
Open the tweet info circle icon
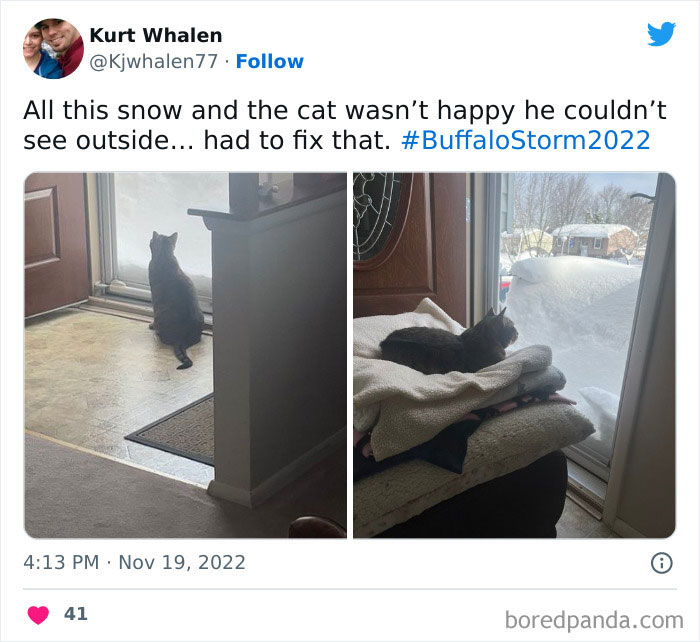pyautogui.click(x=661, y=563)
